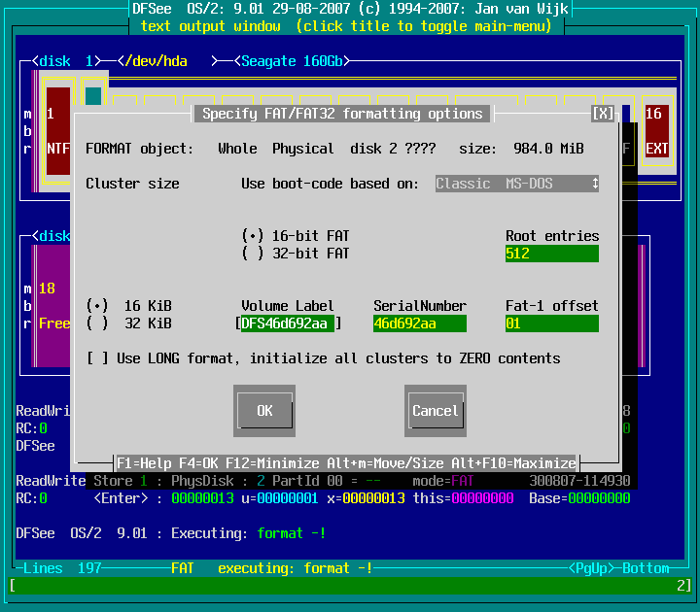
Task: Open the Classic MS-DOS boot-code dropdown
Action: tap(516, 184)
